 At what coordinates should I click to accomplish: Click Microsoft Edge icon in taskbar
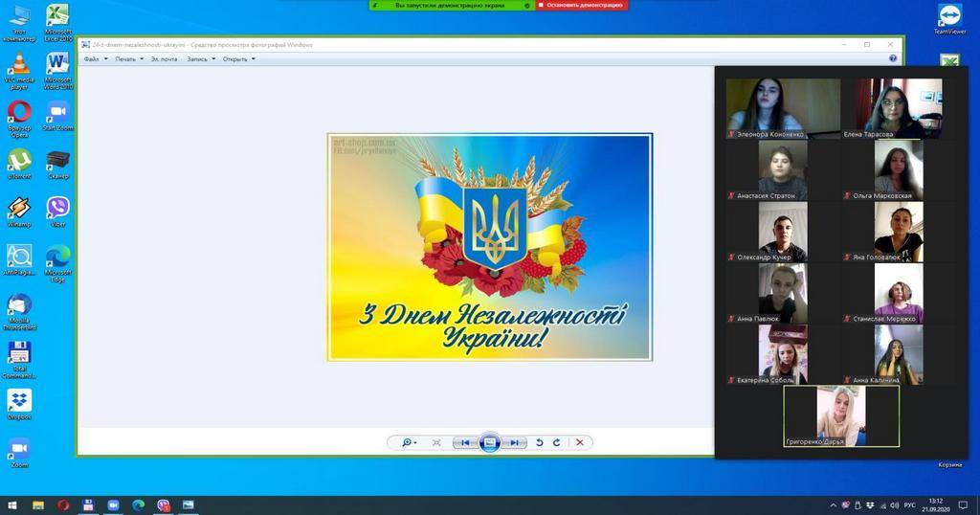tap(138, 505)
